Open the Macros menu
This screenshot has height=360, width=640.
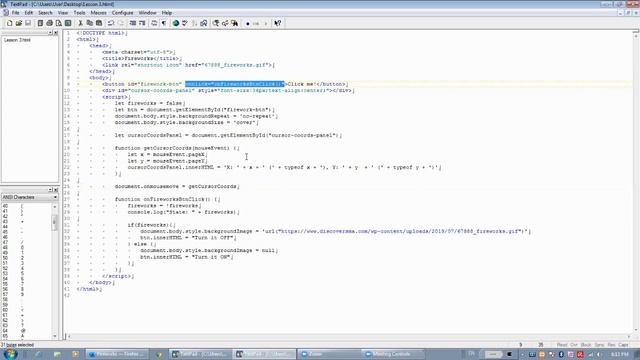coord(98,13)
